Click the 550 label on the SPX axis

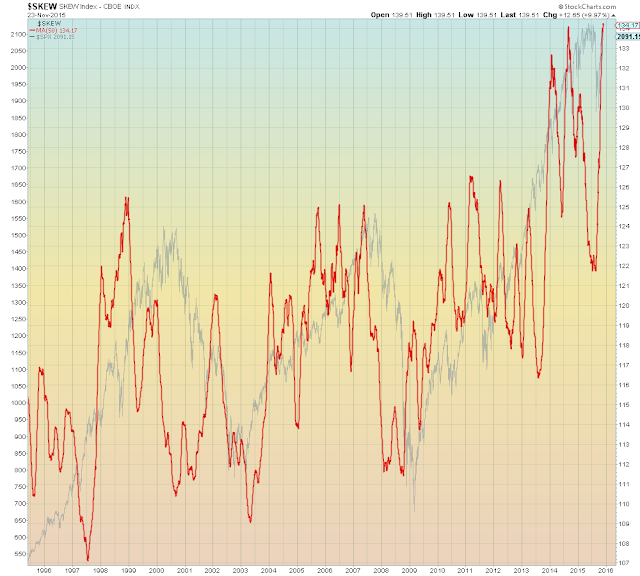pyautogui.click(x=20, y=554)
